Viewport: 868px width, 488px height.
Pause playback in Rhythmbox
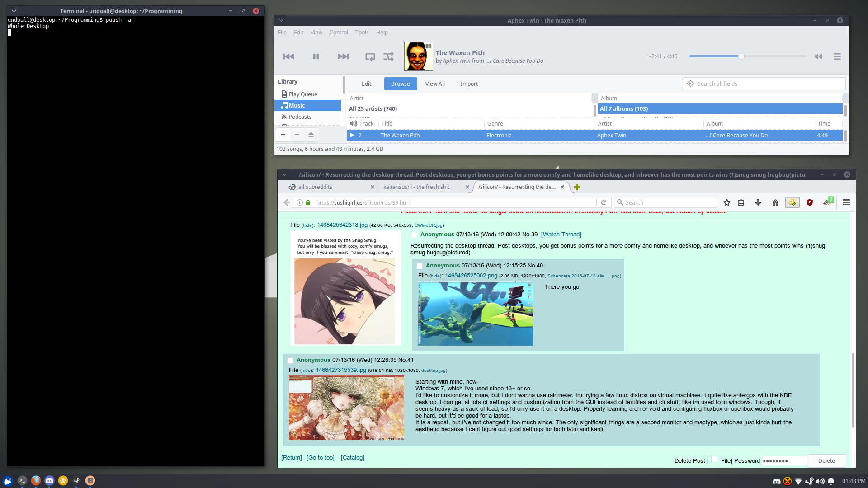(x=316, y=56)
